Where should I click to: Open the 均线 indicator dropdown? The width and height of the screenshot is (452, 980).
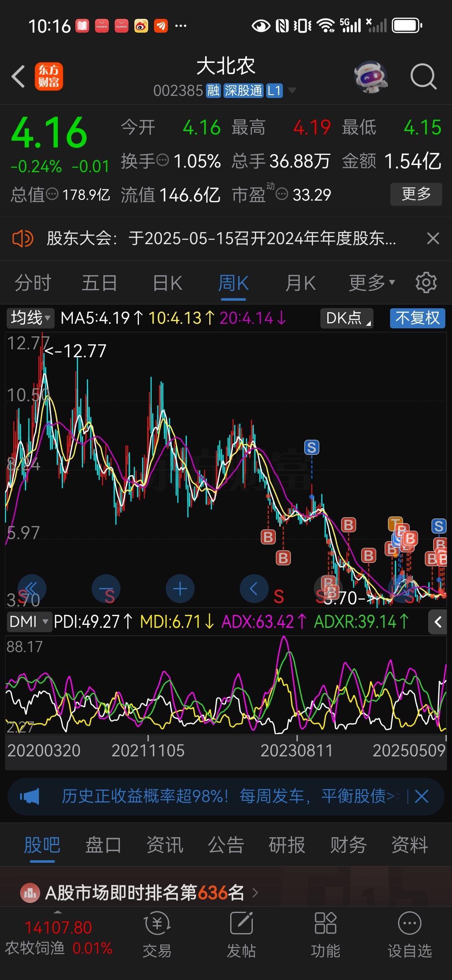30,318
